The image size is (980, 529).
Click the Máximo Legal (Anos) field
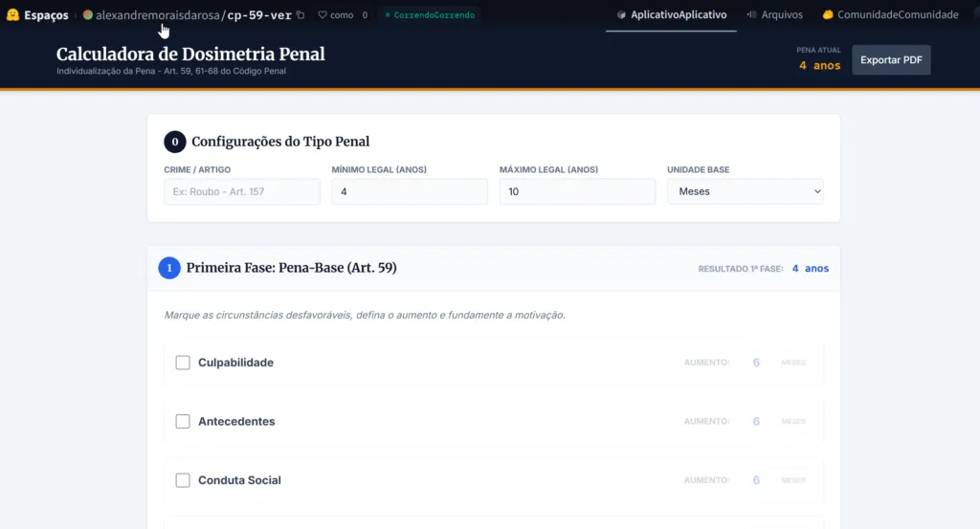[577, 191]
